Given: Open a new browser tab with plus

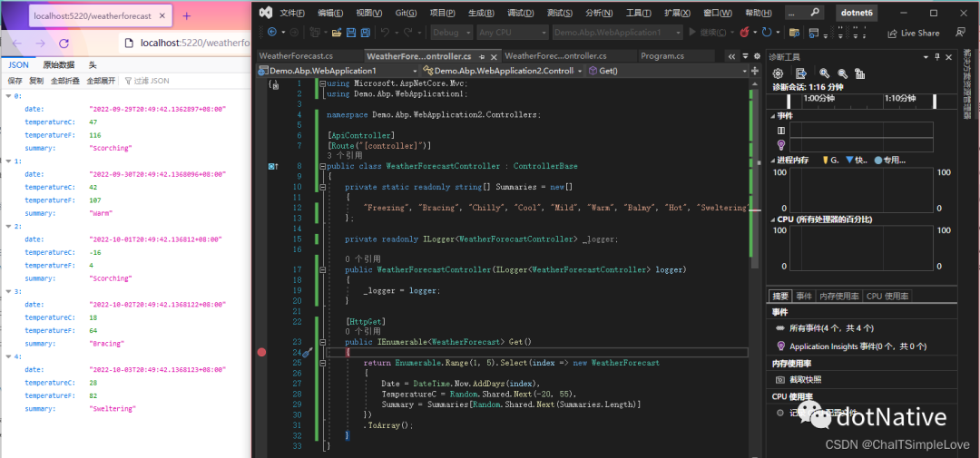Looking at the screenshot, I should point(186,15).
